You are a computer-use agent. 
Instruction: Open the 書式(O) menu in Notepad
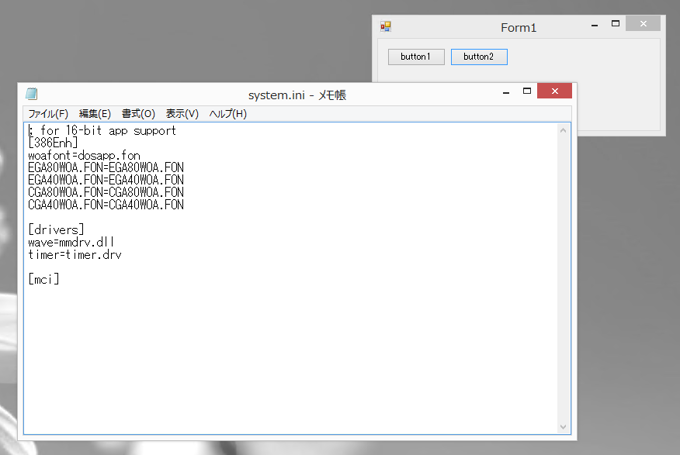click(138, 114)
